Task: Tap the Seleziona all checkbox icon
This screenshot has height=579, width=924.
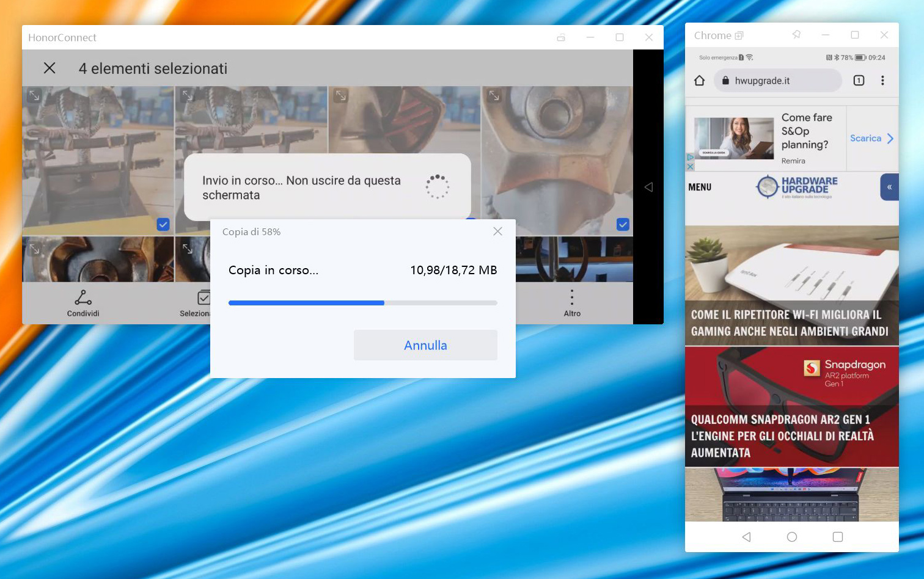Action: 204,297
